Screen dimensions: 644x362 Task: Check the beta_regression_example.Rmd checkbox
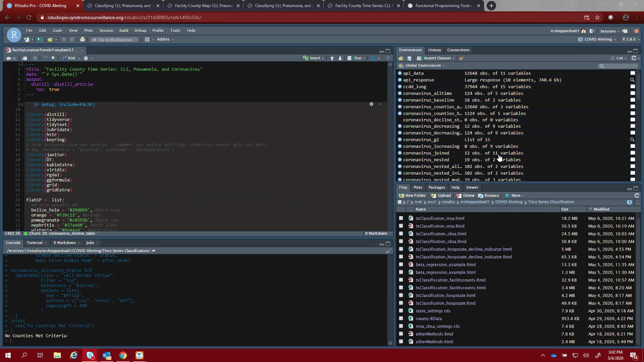pos(401,264)
